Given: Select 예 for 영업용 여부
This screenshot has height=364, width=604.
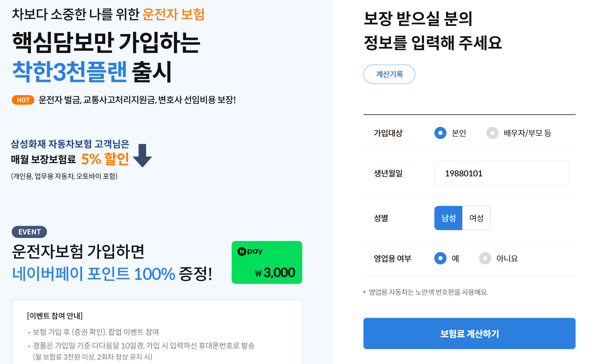Looking at the screenshot, I should (440, 259).
